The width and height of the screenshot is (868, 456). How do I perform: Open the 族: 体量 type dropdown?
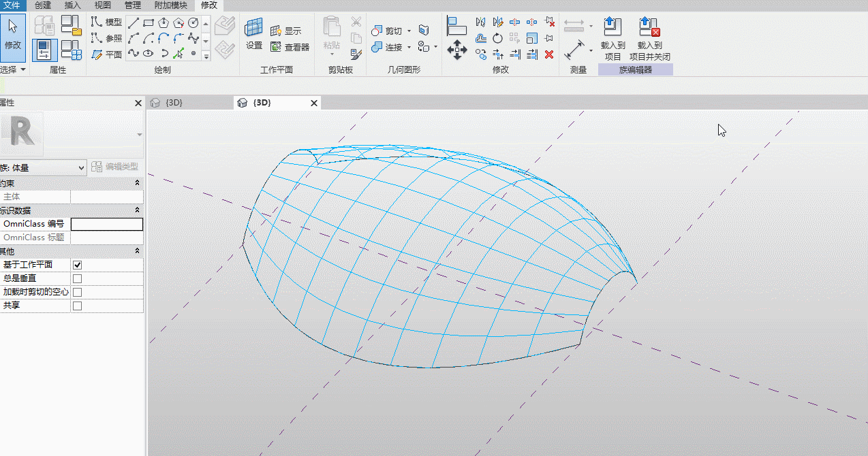(42, 167)
